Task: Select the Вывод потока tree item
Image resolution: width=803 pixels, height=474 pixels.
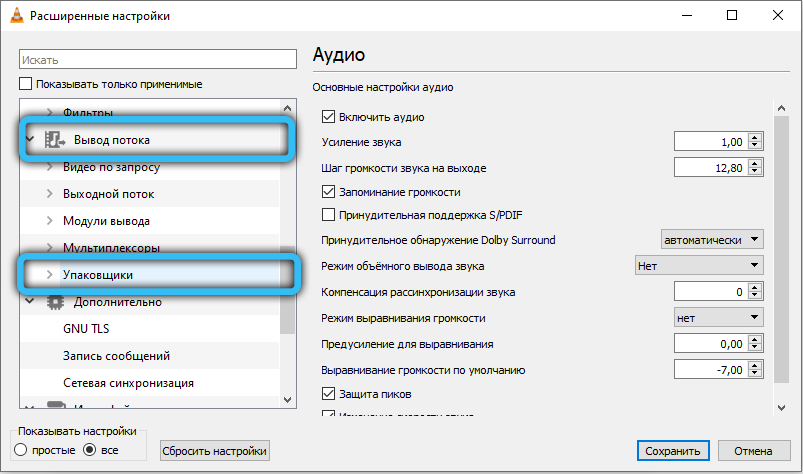Action: [x=112, y=140]
